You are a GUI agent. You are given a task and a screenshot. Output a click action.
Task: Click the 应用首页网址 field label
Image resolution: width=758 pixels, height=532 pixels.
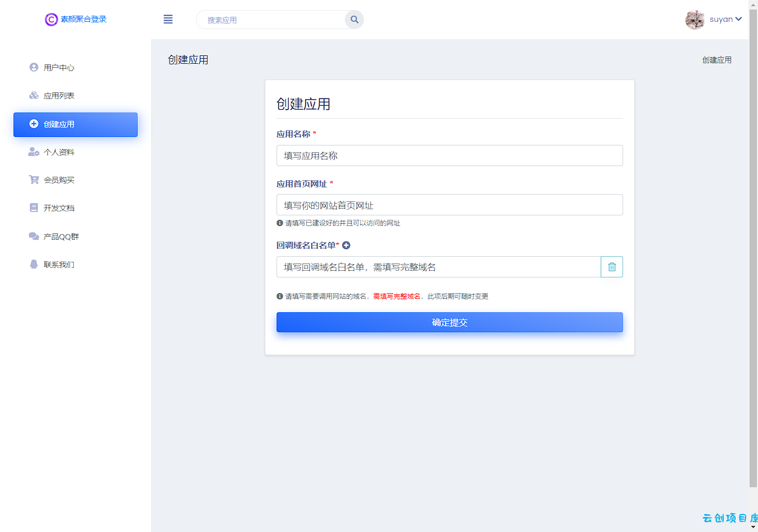click(x=302, y=183)
